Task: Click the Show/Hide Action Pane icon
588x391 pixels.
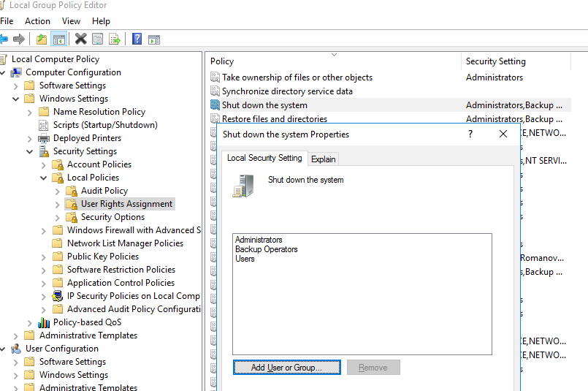Action: (x=154, y=39)
